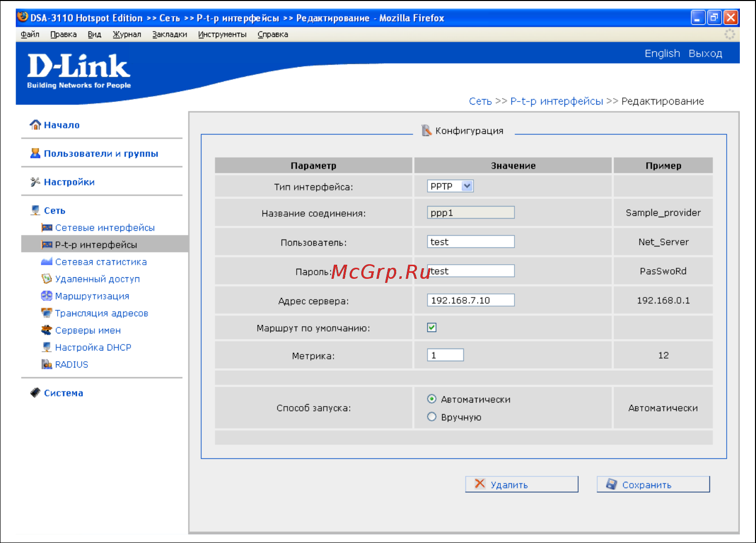Click the icon beside Серверы имен

(47, 330)
